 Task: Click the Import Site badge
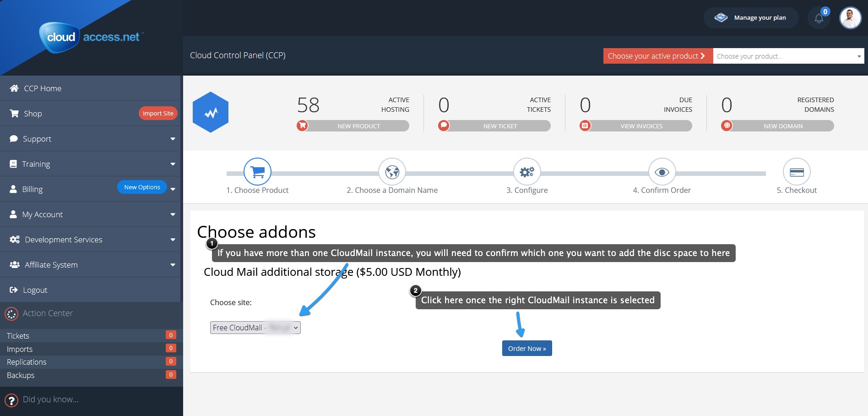click(x=158, y=113)
